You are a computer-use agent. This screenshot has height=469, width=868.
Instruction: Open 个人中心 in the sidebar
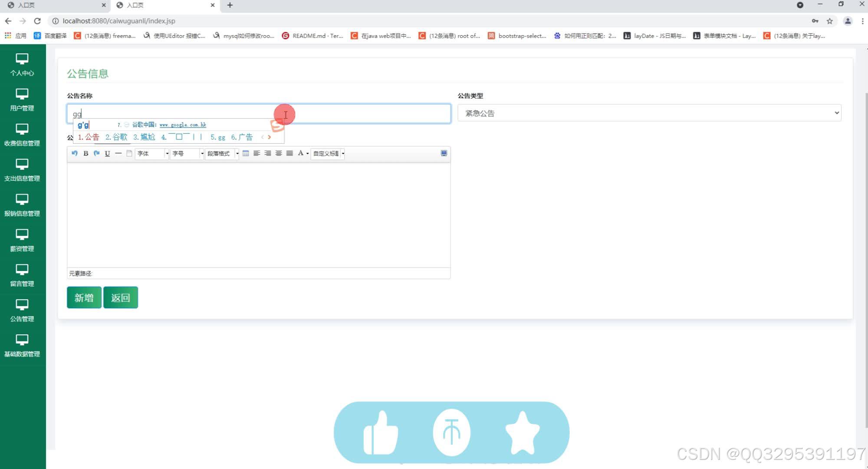22,65
